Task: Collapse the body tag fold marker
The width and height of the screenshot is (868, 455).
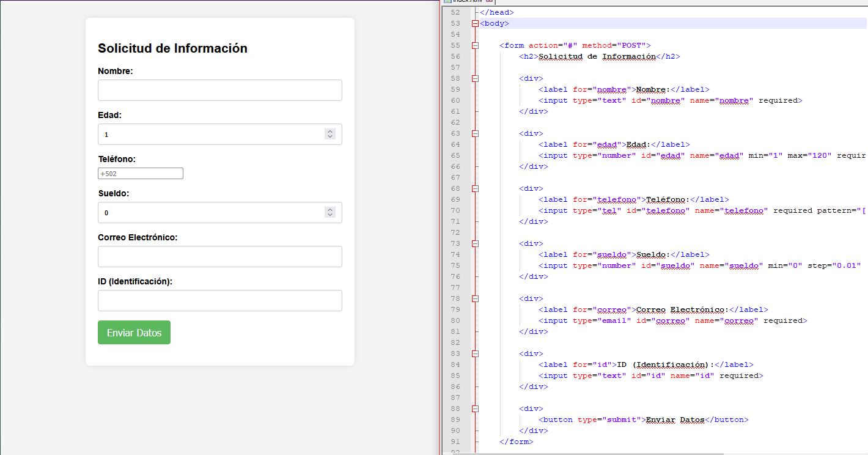Action: 475,23
